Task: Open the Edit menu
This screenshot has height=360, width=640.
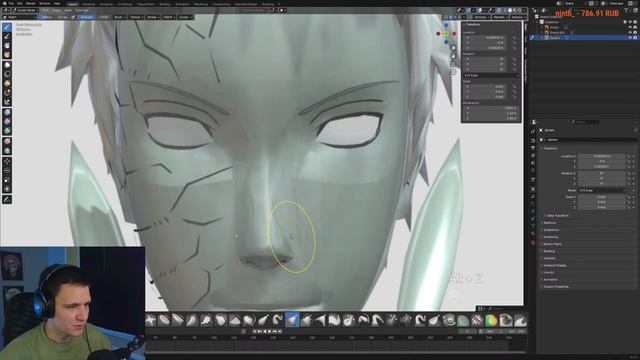Action: click(20, 3)
